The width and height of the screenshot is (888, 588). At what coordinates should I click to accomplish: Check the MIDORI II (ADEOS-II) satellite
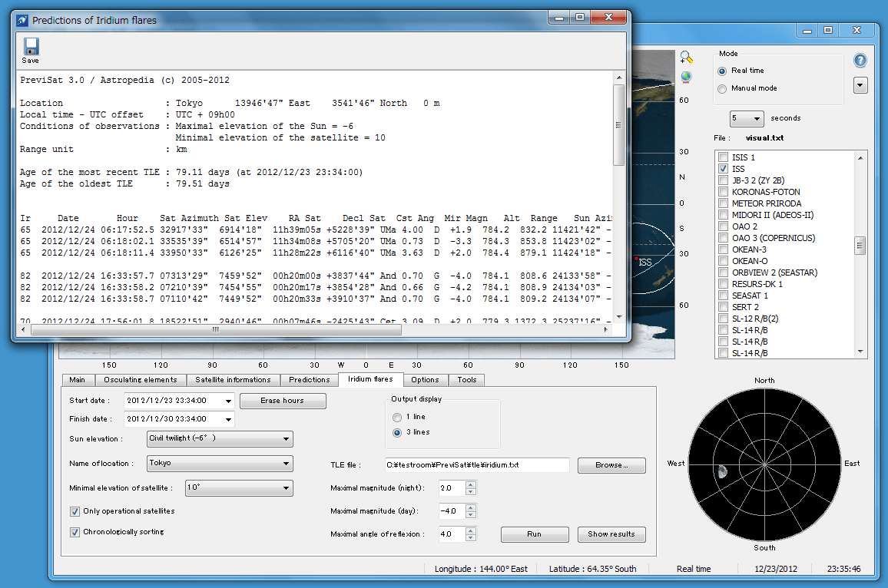pos(723,215)
